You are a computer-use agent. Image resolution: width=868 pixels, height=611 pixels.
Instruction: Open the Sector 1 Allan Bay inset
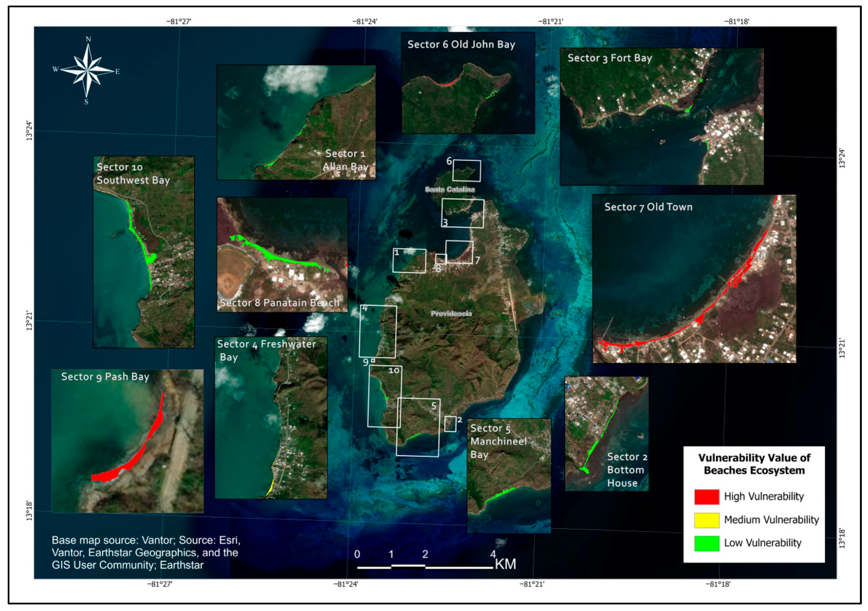(296, 122)
